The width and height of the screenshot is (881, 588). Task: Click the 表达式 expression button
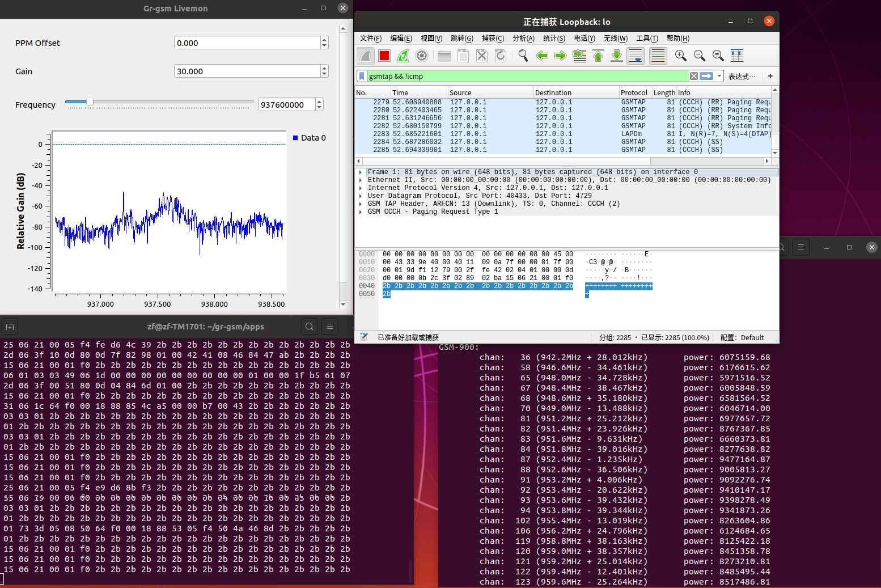(x=742, y=77)
